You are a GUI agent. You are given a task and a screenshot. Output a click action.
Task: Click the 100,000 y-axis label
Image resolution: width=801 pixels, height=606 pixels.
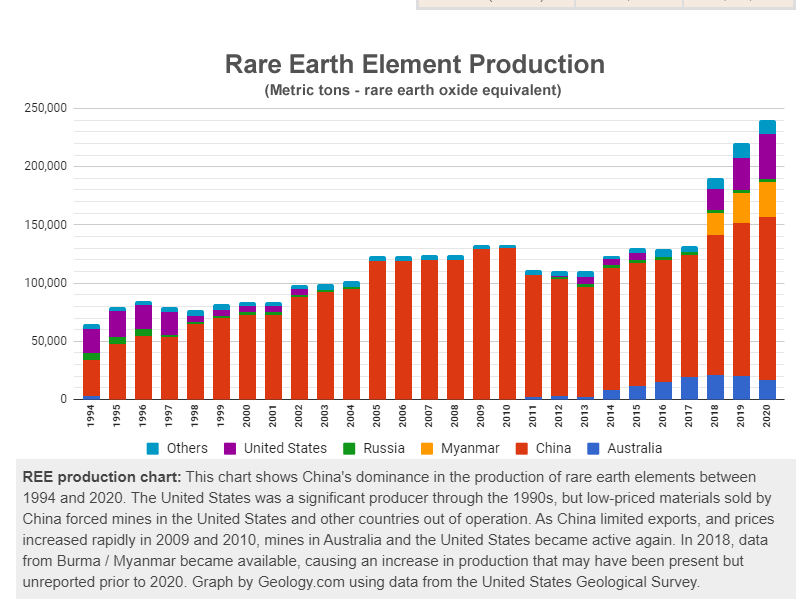click(x=46, y=283)
